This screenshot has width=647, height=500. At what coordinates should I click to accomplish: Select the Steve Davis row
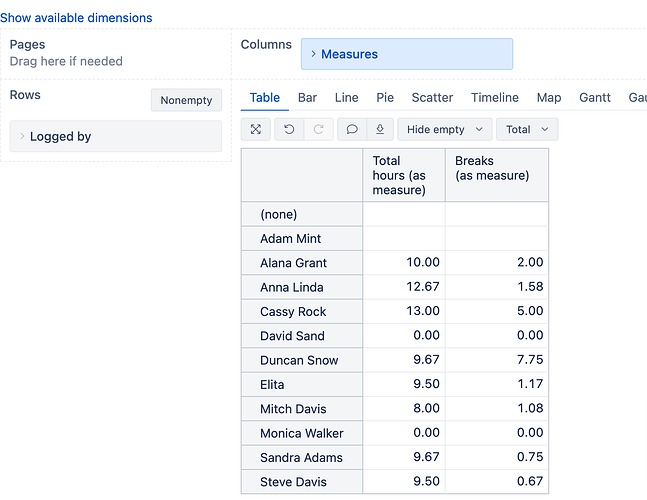tap(302, 482)
